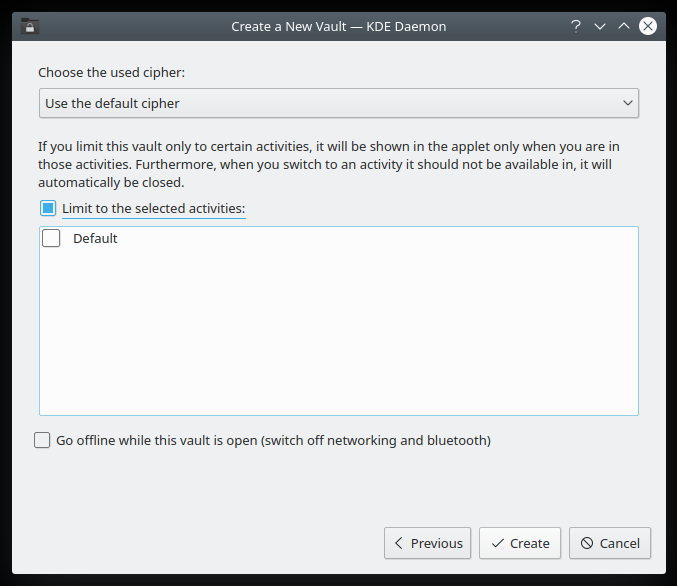Click the vault icon in the title bar
This screenshot has width=677, height=586.
(30, 26)
